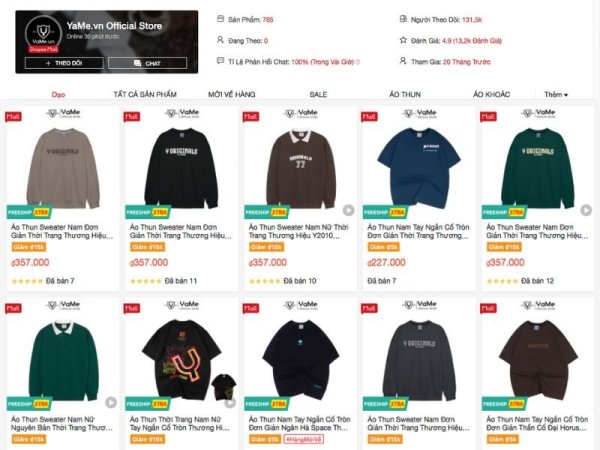The width and height of the screenshot is (600, 450).
Task: Click the chat response rate info icon
Action: pos(358,62)
